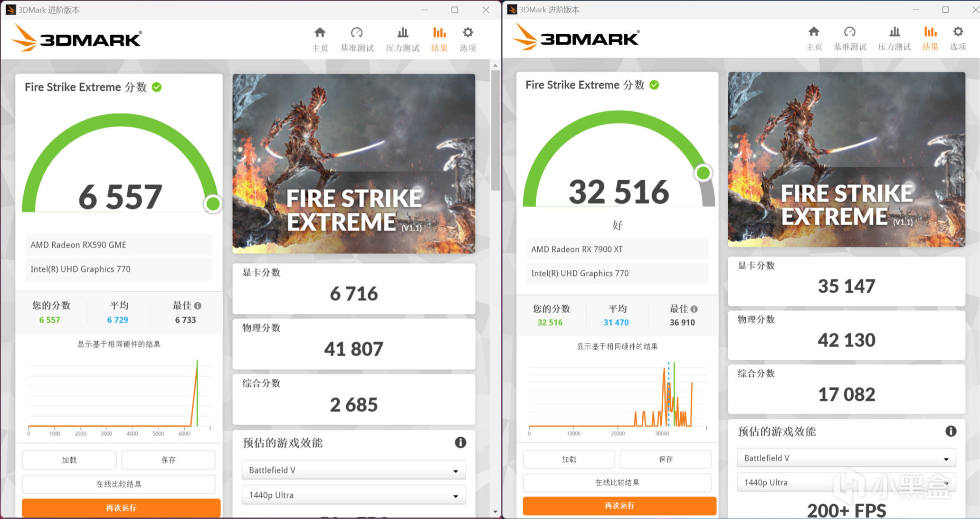Click info icon beside best score 36 910
Image resolution: width=980 pixels, height=519 pixels.
[x=694, y=309]
